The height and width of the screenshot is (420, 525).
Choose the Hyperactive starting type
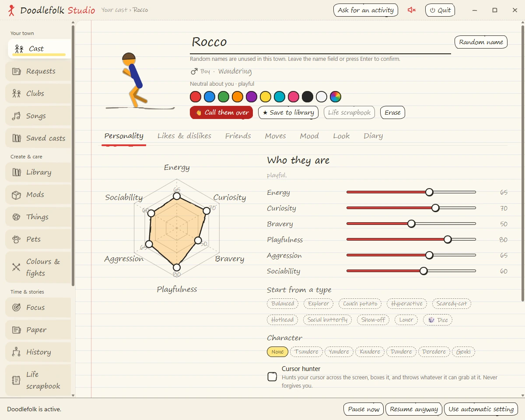tap(407, 304)
